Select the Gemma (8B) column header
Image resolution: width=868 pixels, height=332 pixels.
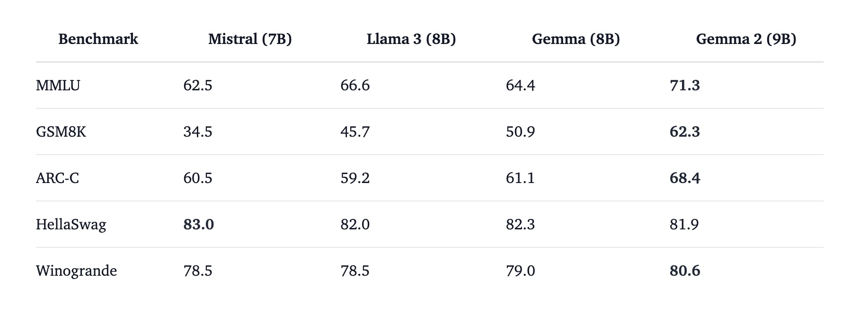576,39
